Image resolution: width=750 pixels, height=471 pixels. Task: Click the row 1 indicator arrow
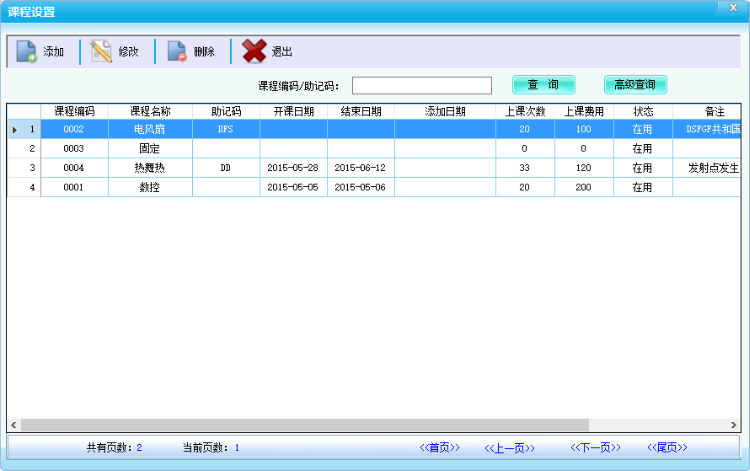(15, 130)
